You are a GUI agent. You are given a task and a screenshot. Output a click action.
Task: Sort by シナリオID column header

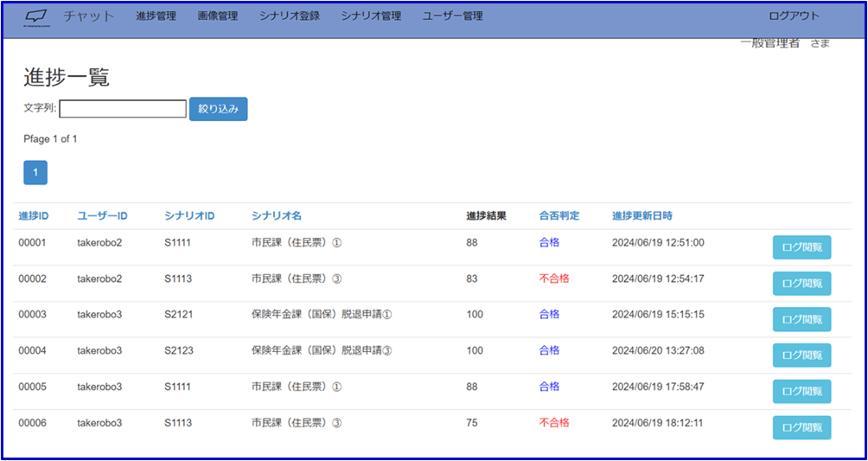[x=189, y=216]
